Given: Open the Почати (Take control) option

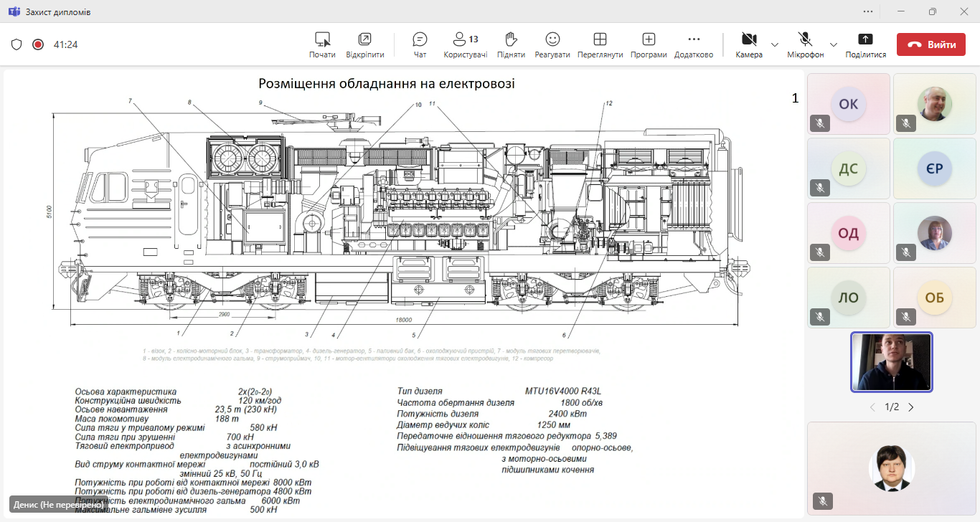Looking at the screenshot, I should pos(322,44).
